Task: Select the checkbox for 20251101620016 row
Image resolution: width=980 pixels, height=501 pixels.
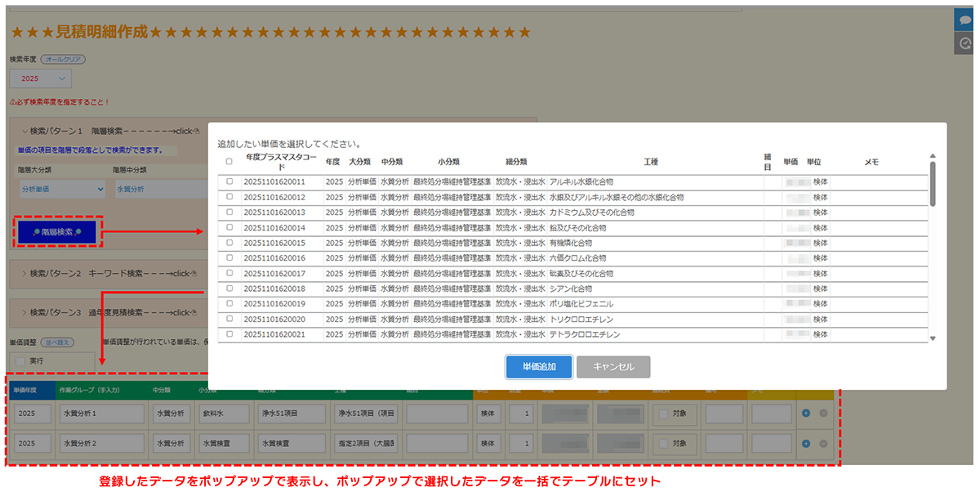Action: pos(229,258)
